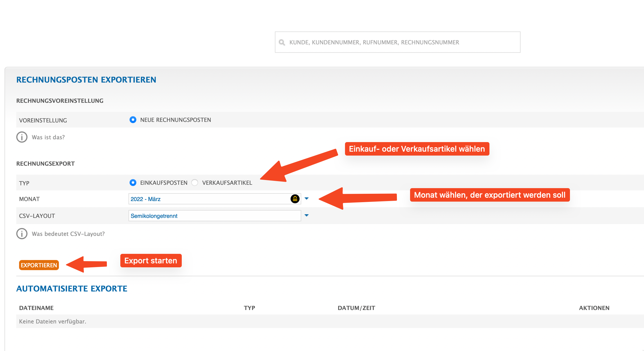The image size is (644, 351).
Task: Click the Aktionen column header
Action: pyautogui.click(x=594, y=308)
